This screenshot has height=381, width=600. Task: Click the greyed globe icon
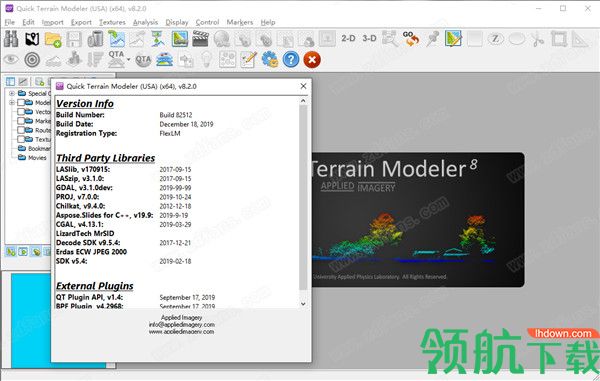pos(222,39)
